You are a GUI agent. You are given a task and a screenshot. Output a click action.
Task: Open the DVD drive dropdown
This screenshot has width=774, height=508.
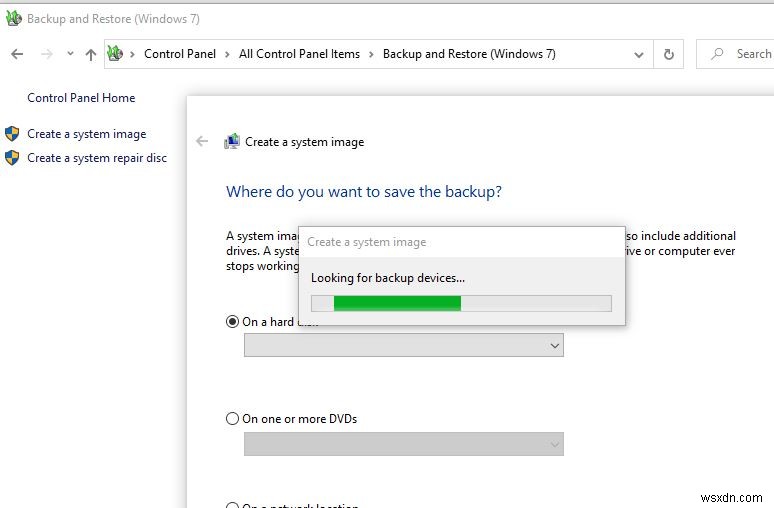403,444
